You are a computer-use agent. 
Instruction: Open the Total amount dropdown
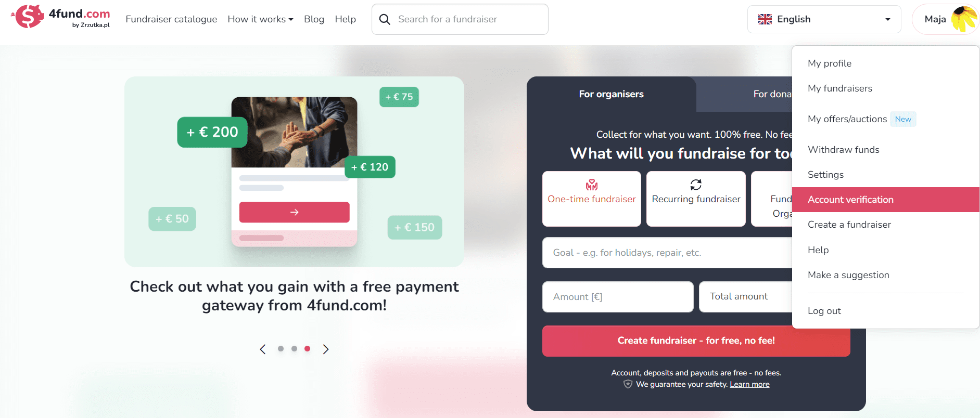point(746,297)
